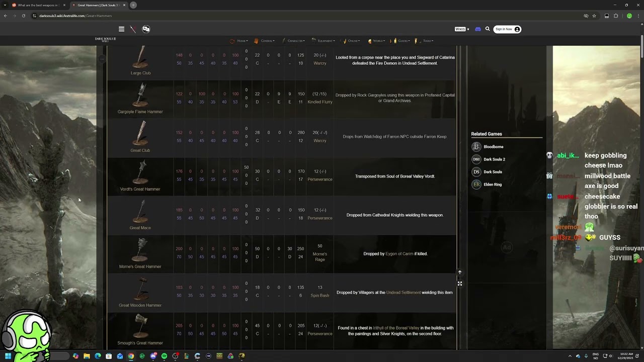Image resolution: width=644 pixels, height=362 pixels.
Task: Click the Bloodborne round icon
Action: [476, 147]
